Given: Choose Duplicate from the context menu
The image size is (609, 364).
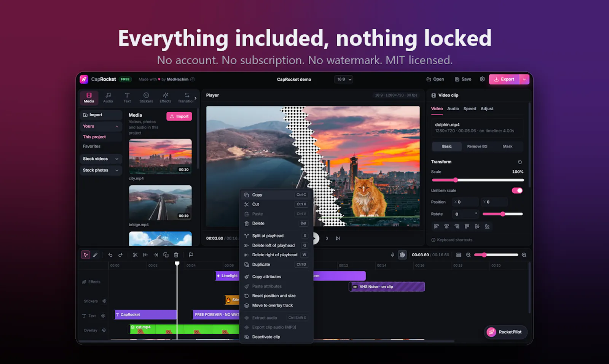Looking at the screenshot, I should click(x=276, y=264).
